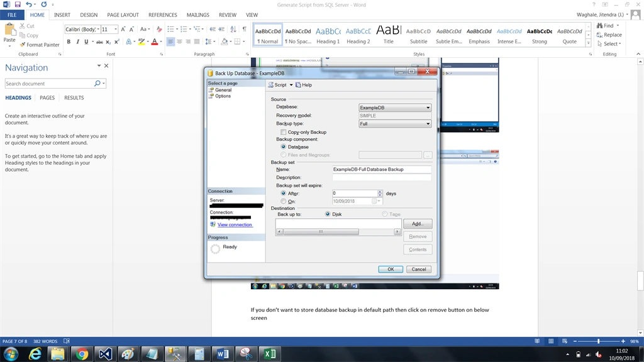Adjust the zoom slider in status bar
This screenshot has width=644, height=362.
click(x=599, y=341)
